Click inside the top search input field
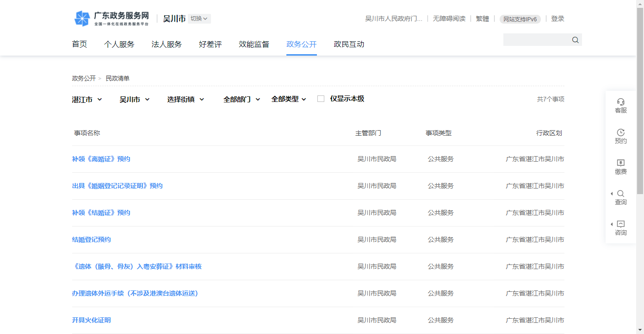 point(536,40)
